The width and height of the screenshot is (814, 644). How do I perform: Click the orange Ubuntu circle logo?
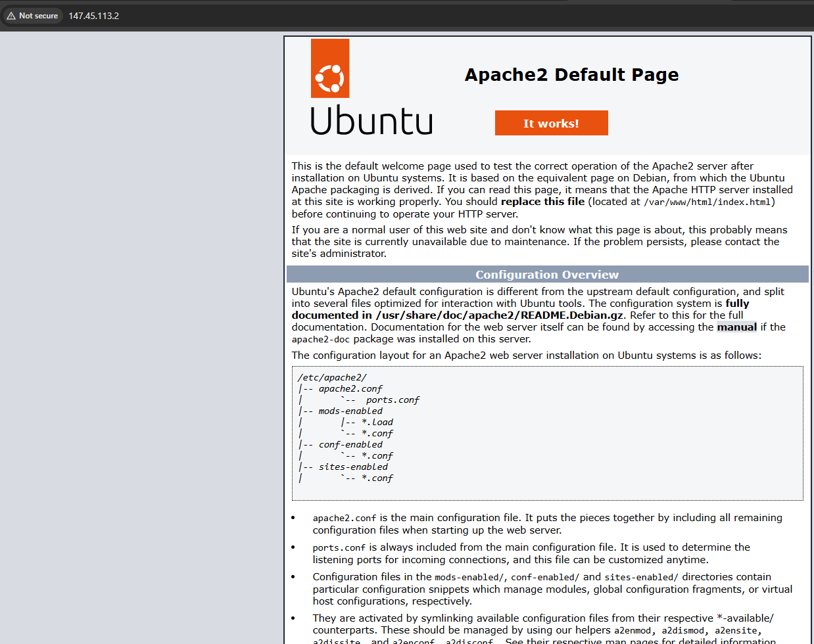click(330, 68)
